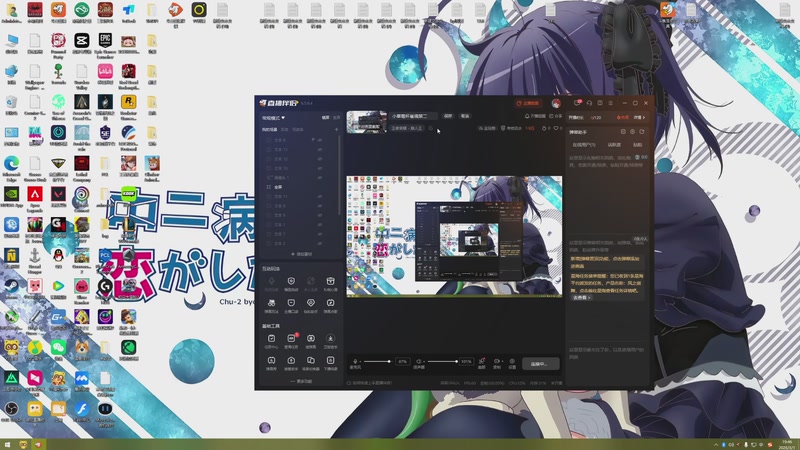
Task: Expand the 详情 chevron for stream duration
Action: (639, 117)
